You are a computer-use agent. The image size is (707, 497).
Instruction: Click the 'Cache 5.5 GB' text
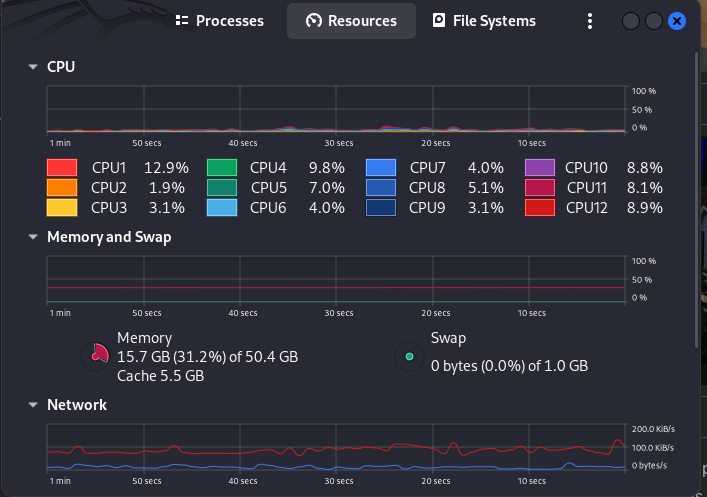click(161, 376)
